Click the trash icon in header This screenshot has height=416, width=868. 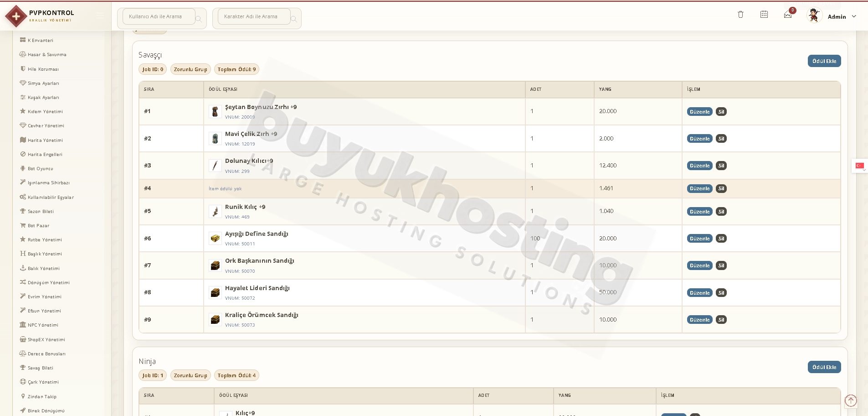click(x=740, y=15)
